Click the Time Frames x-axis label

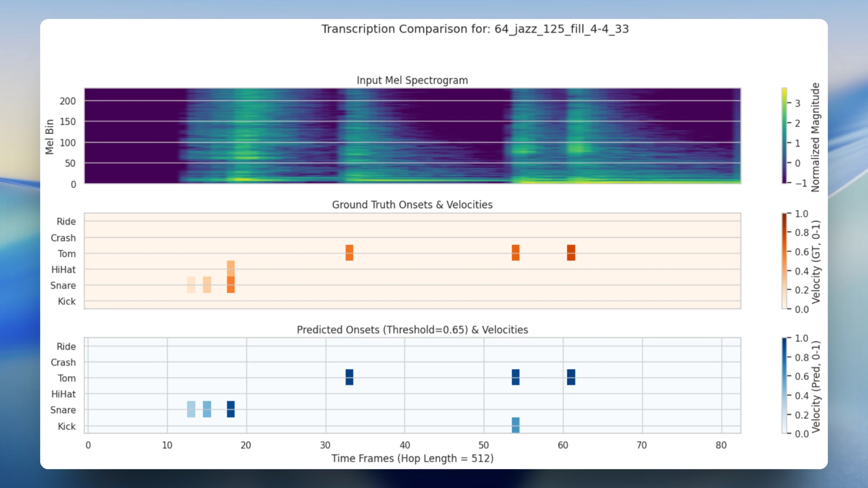coord(412,458)
